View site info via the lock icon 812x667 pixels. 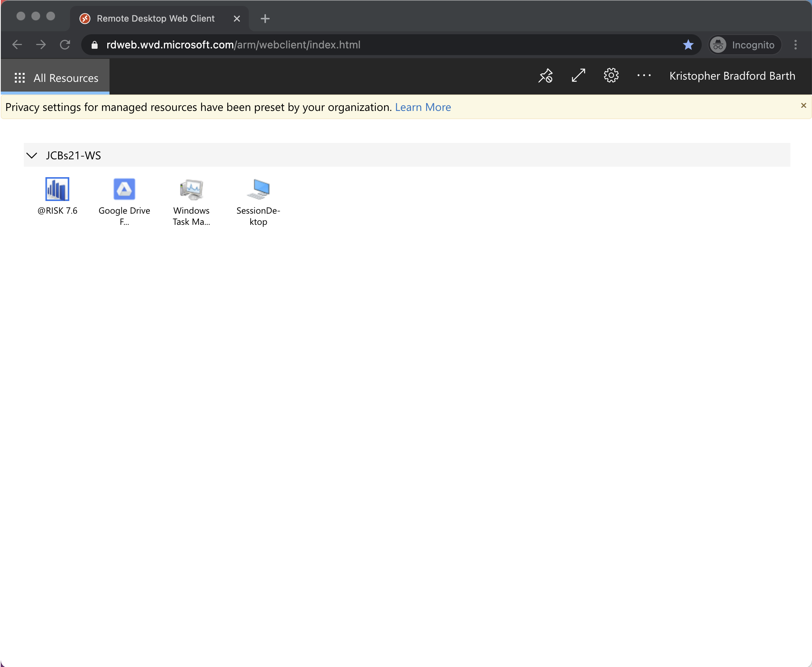point(94,45)
